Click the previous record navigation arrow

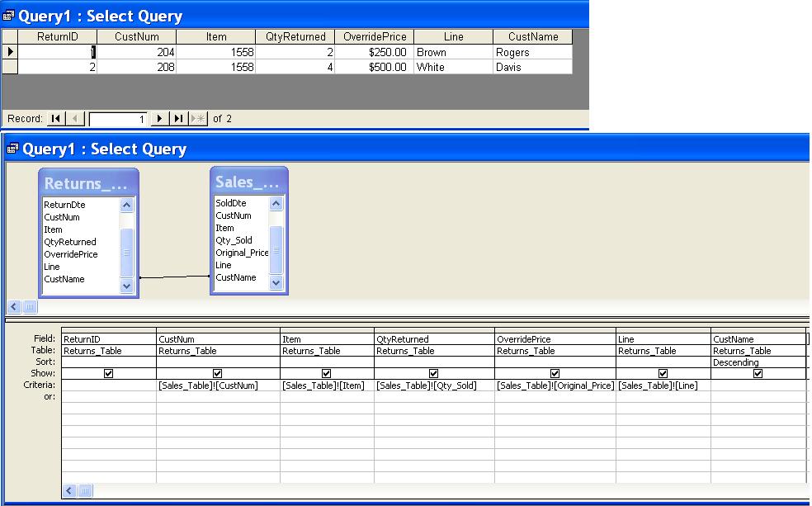click(75, 119)
